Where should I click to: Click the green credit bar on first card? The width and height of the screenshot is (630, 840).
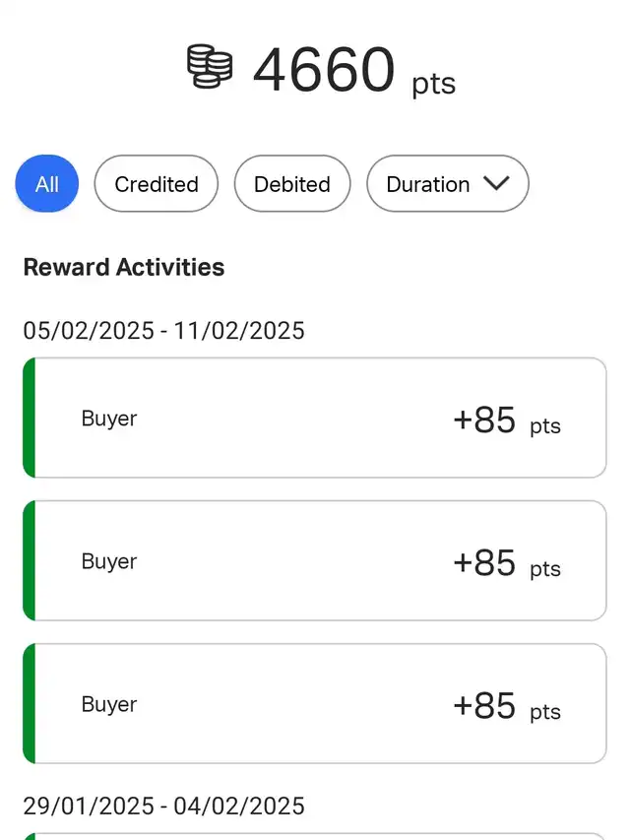pyautogui.click(x=29, y=418)
